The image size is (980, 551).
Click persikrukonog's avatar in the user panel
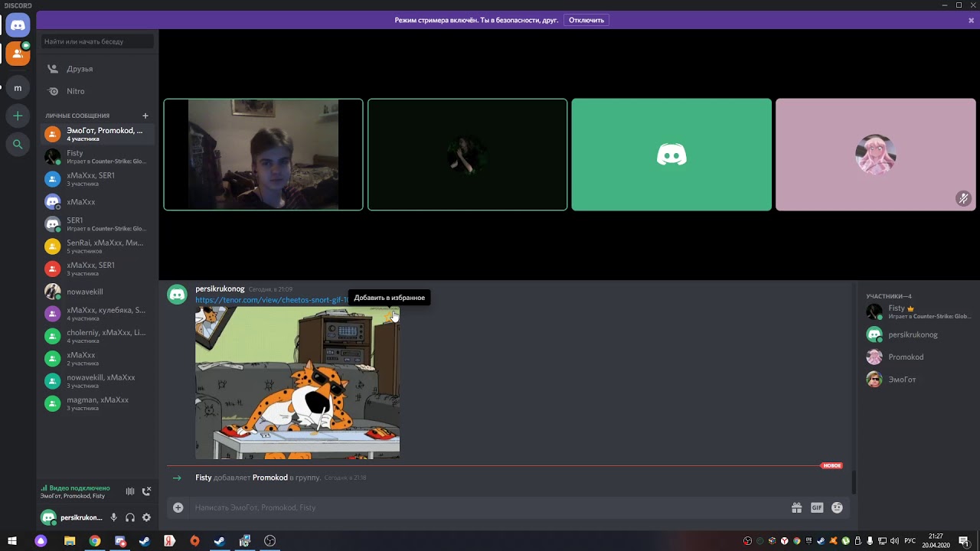(49, 517)
